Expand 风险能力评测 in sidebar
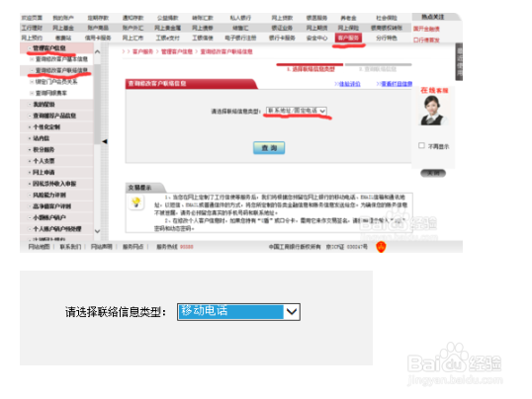This screenshot has height=399, width=532. [49, 195]
